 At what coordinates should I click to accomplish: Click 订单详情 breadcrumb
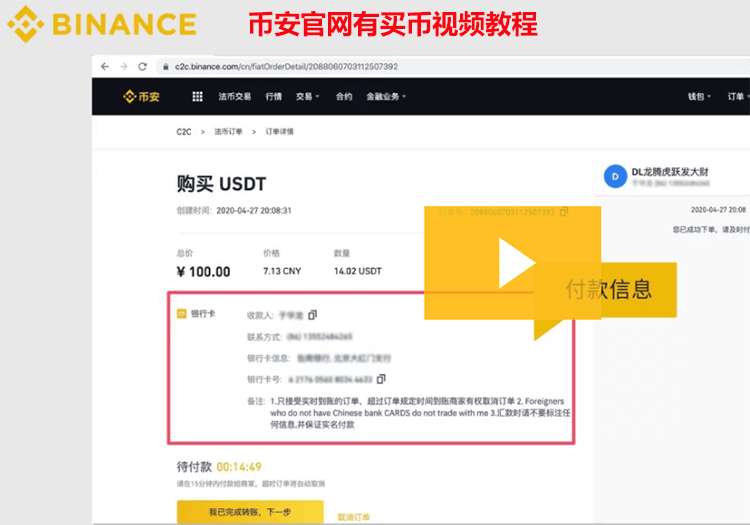click(279, 131)
